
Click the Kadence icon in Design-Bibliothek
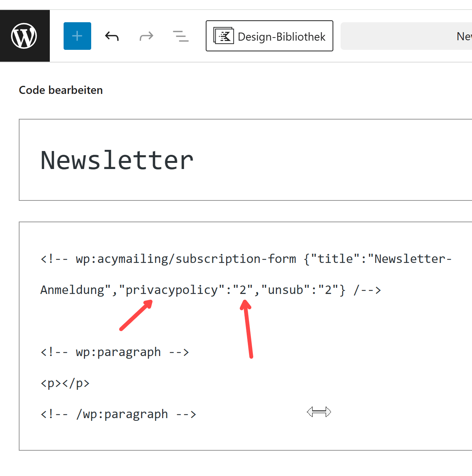pos(224,36)
